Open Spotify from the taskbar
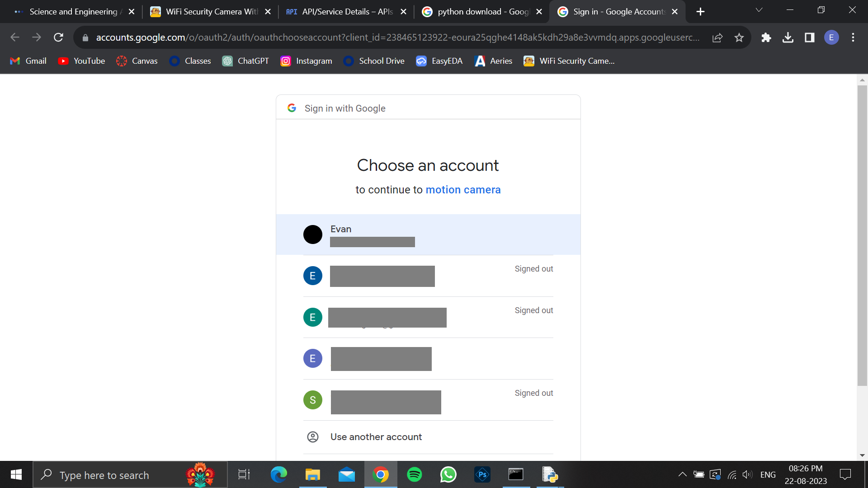The width and height of the screenshot is (868, 488). click(x=414, y=475)
